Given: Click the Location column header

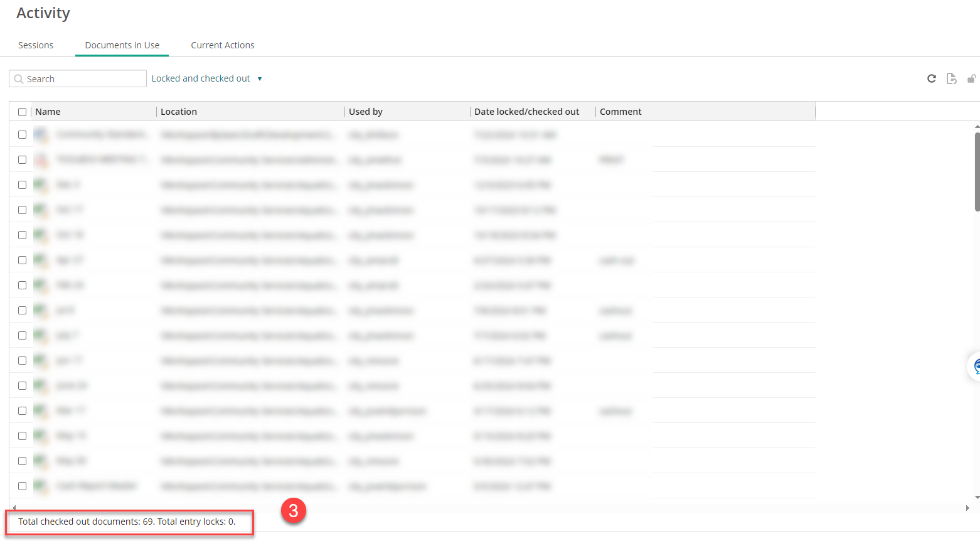Looking at the screenshot, I should pos(179,112).
